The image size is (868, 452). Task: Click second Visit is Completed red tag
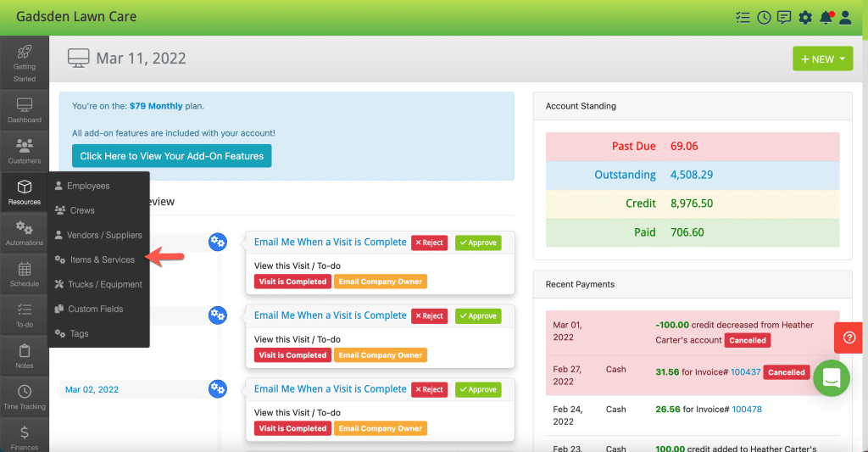[x=292, y=355]
